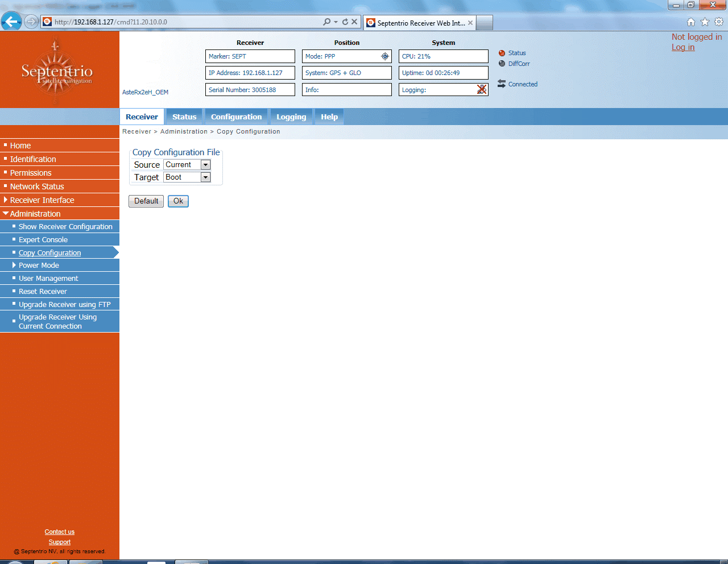Click the Ok button
This screenshot has height=564, width=728.
[178, 201]
